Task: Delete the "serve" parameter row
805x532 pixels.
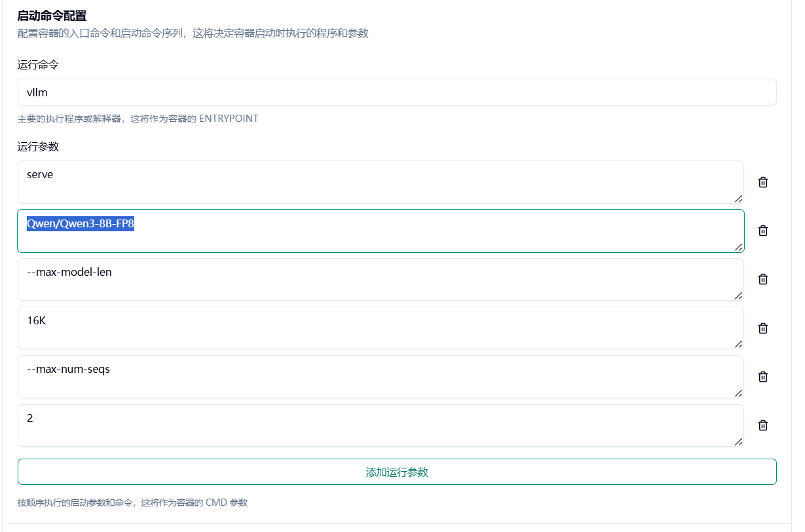Action: (762, 182)
